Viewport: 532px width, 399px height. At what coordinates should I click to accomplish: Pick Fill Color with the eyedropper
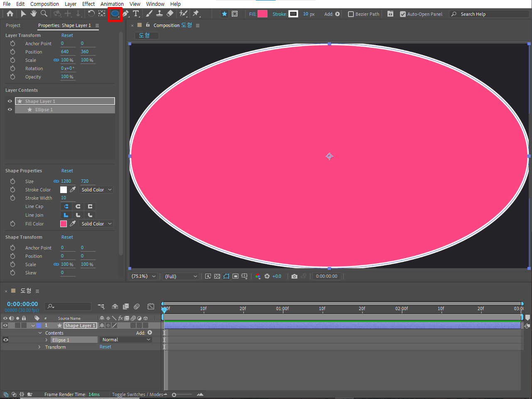coord(73,223)
